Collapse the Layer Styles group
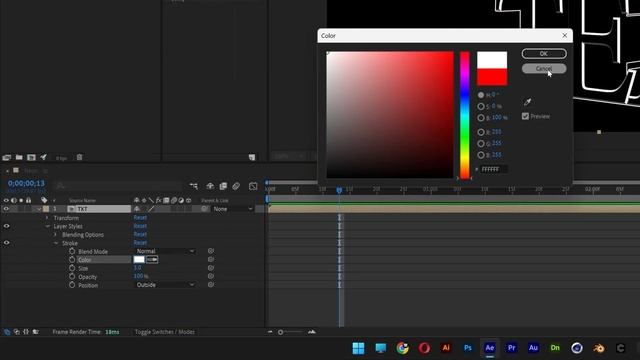Screen dimensions: 640x360 pos(47,226)
